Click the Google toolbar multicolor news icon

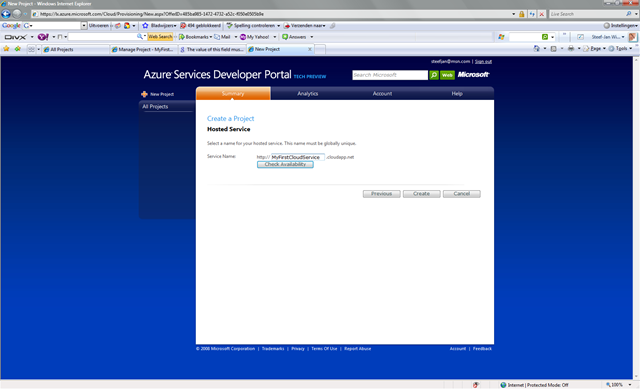tap(127, 25)
